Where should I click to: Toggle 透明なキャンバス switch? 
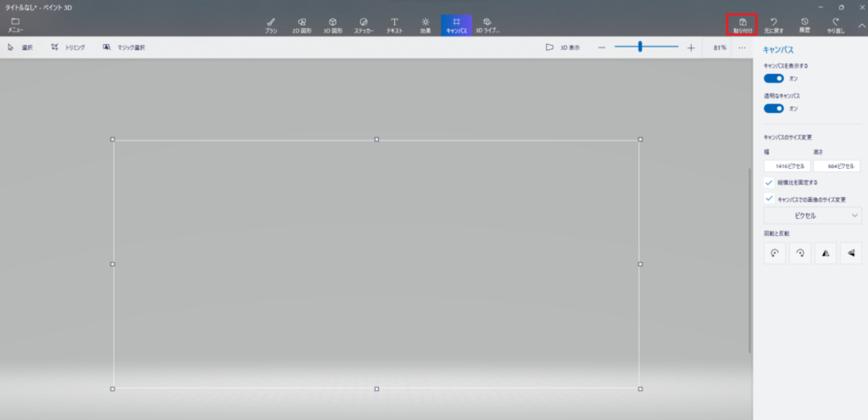pyautogui.click(x=773, y=108)
